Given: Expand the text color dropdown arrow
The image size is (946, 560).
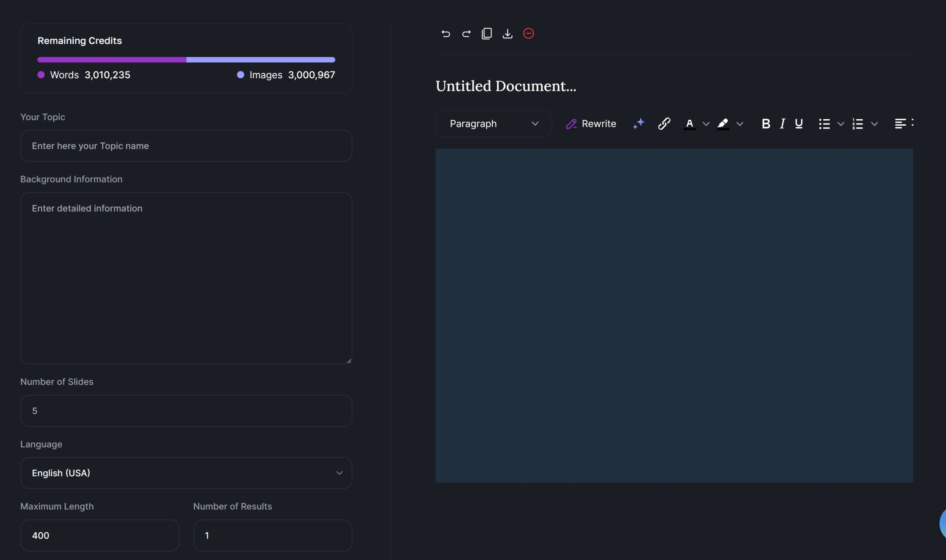Looking at the screenshot, I should [x=706, y=124].
